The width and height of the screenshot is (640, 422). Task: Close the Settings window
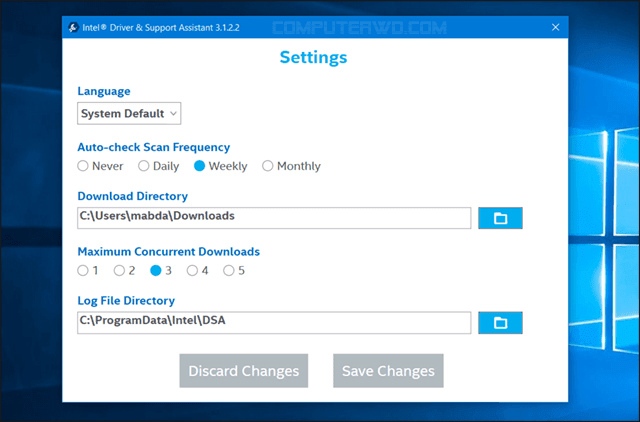(x=556, y=27)
